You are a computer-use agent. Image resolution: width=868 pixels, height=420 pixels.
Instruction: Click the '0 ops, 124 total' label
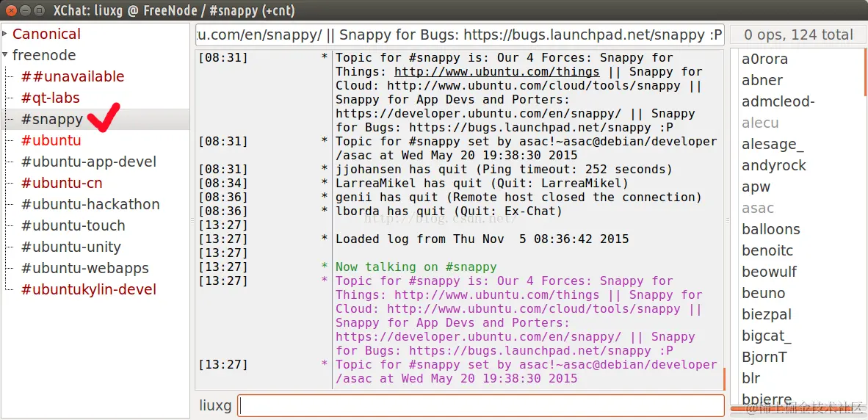coord(798,35)
